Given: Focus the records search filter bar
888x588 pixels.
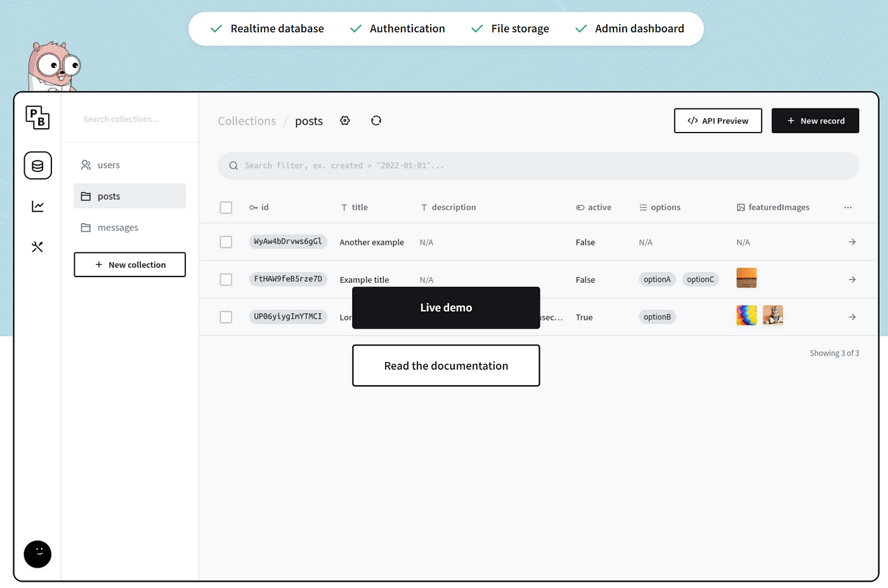Looking at the screenshot, I should (539, 166).
